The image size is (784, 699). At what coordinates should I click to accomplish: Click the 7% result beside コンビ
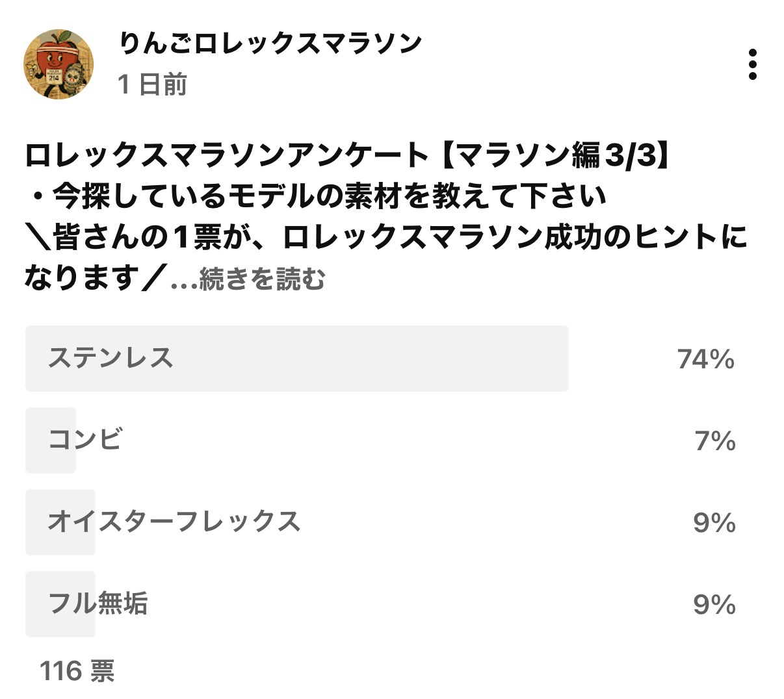(x=714, y=441)
